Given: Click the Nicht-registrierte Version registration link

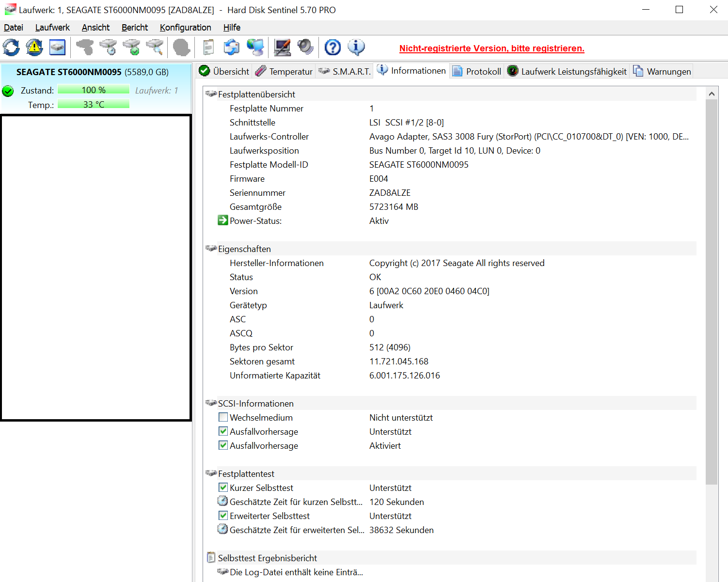Looking at the screenshot, I should pos(491,48).
